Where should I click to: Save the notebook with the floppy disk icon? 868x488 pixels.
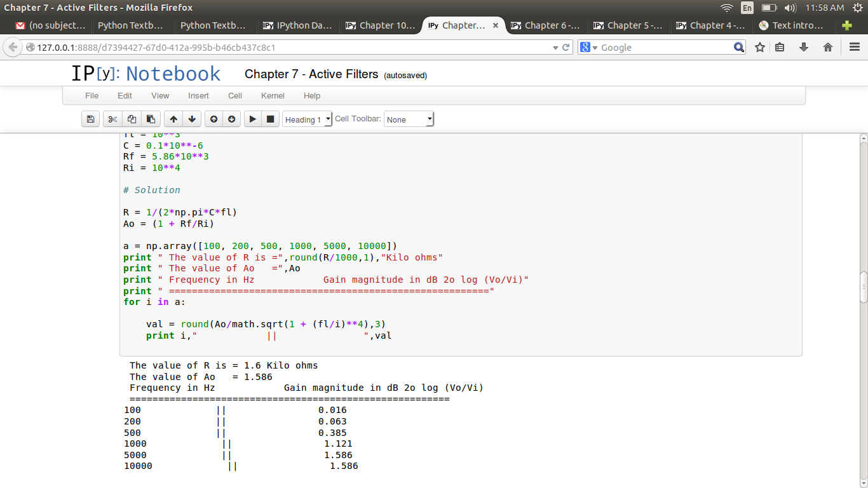click(x=91, y=119)
